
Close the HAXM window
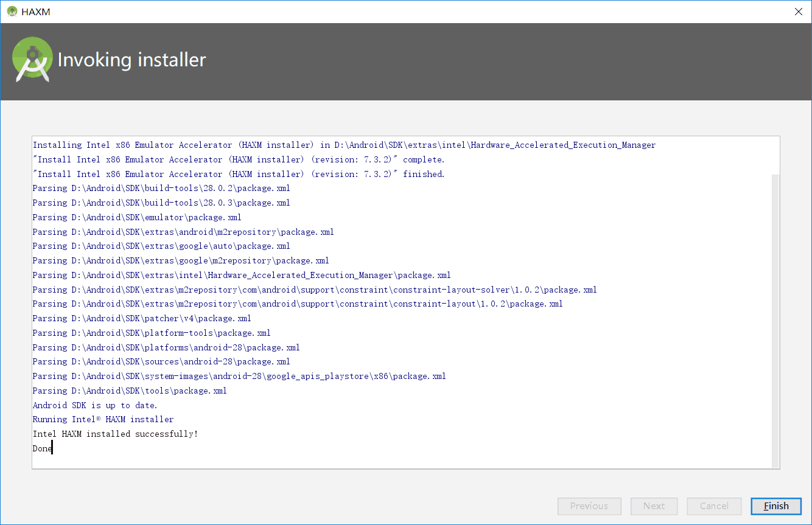[x=798, y=12]
